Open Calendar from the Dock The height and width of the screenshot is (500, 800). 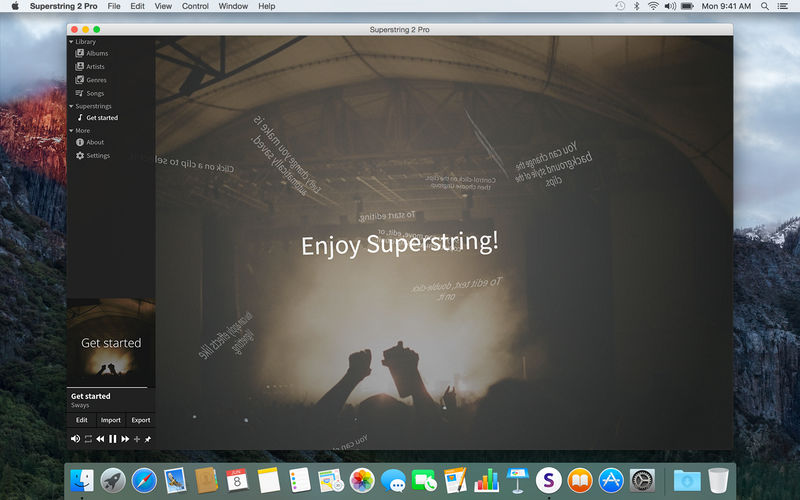click(237, 480)
